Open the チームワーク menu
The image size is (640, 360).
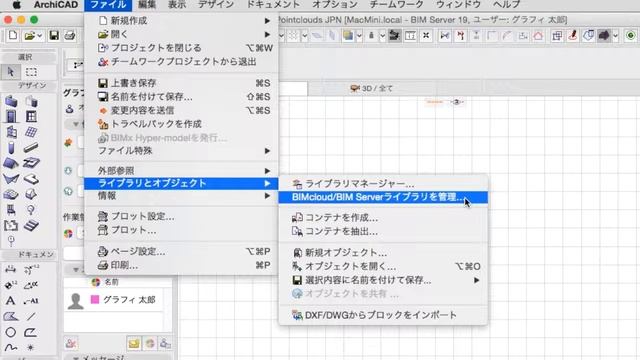click(396, 5)
